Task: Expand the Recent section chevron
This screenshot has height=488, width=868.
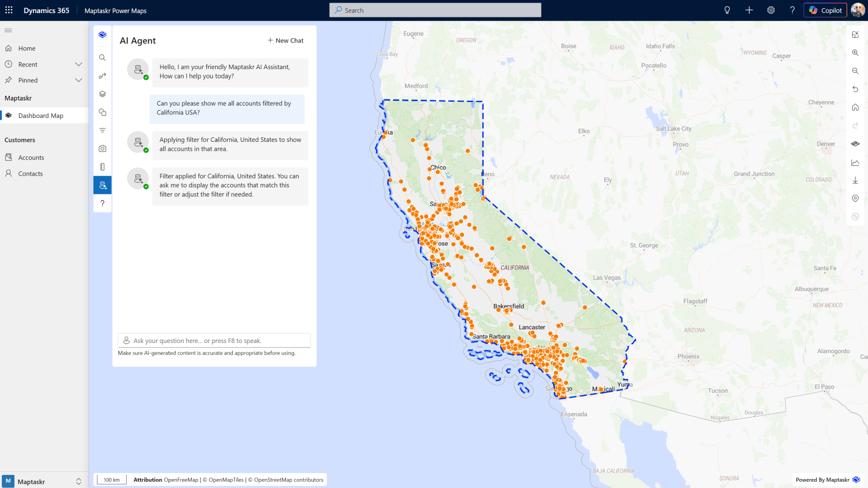Action: pyautogui.click(x=79, y=65)
